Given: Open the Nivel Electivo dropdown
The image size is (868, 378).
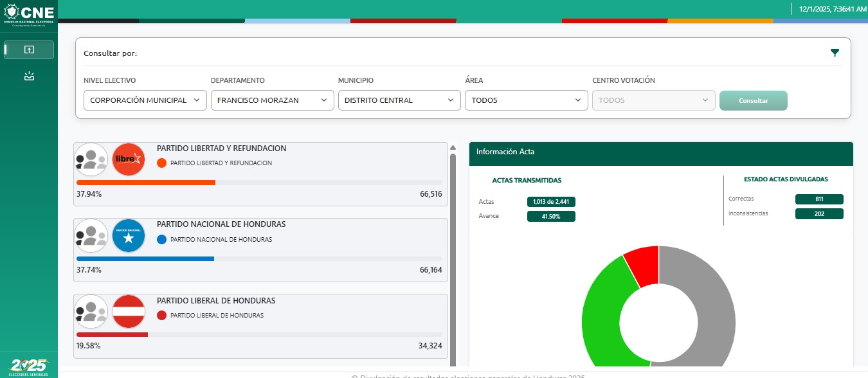Looking at the screenshot, I should [x=145, y=100].
